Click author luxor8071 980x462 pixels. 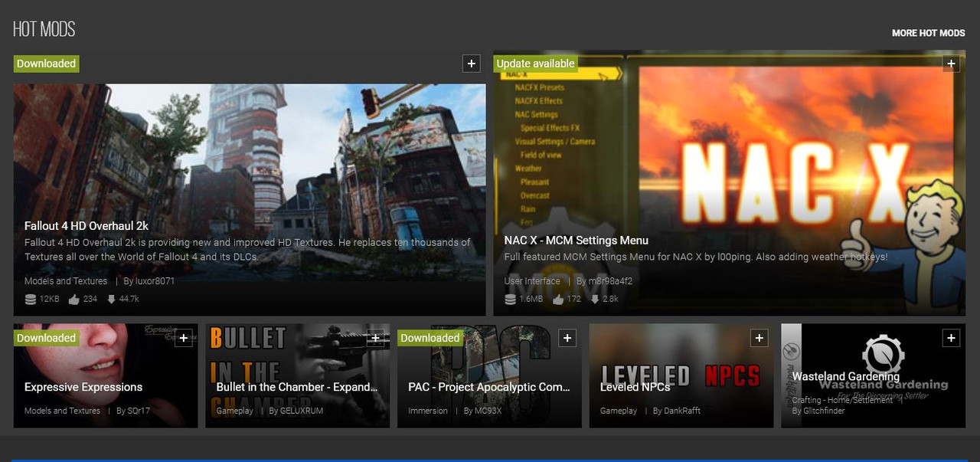[155, 281]
